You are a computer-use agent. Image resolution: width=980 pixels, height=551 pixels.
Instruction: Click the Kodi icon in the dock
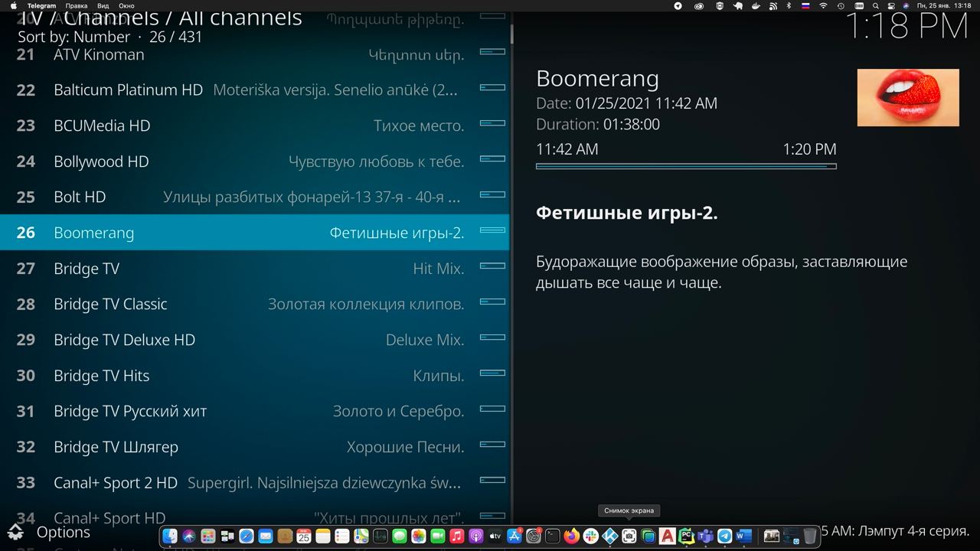click(x=609, y=536)
